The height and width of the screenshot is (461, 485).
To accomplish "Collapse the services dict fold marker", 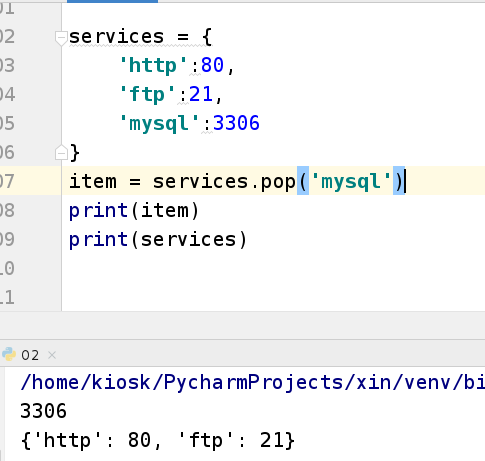I will click(61, 38).
